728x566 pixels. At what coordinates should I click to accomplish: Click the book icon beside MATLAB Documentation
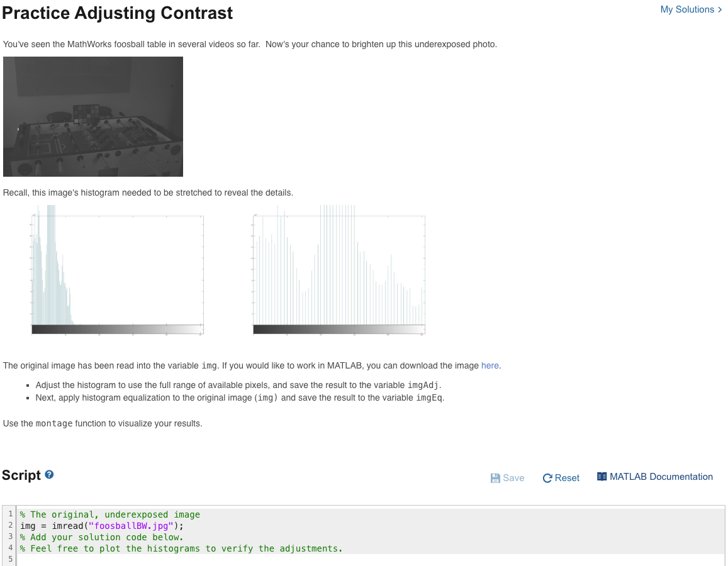click(602, 477)
